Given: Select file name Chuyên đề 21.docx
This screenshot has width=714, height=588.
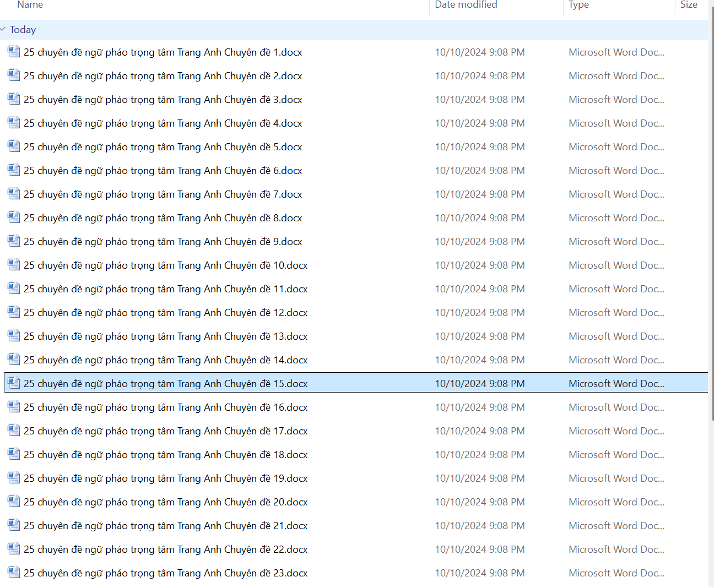Looking at the screenshot, I should coord(166,526).
